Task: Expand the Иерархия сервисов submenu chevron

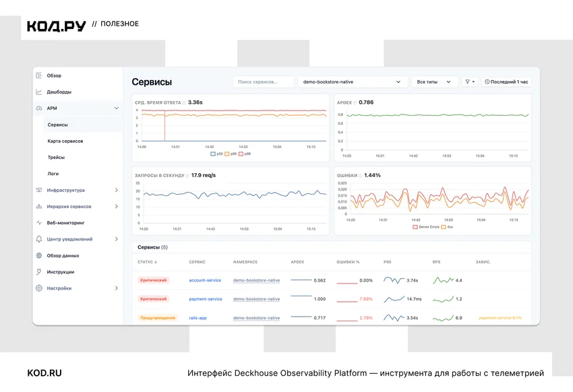Action: pos(116,207)
